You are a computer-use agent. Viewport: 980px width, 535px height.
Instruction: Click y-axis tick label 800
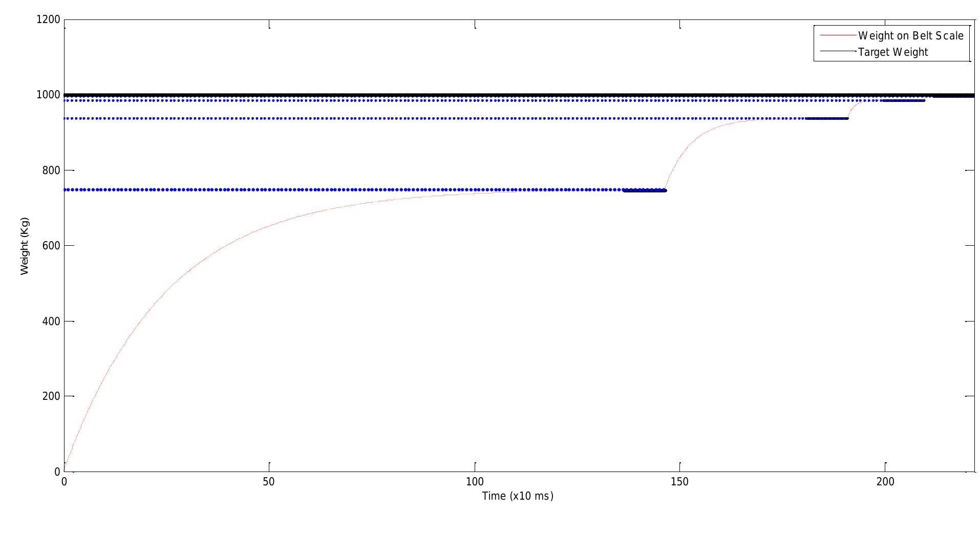(x=51, y=170)
